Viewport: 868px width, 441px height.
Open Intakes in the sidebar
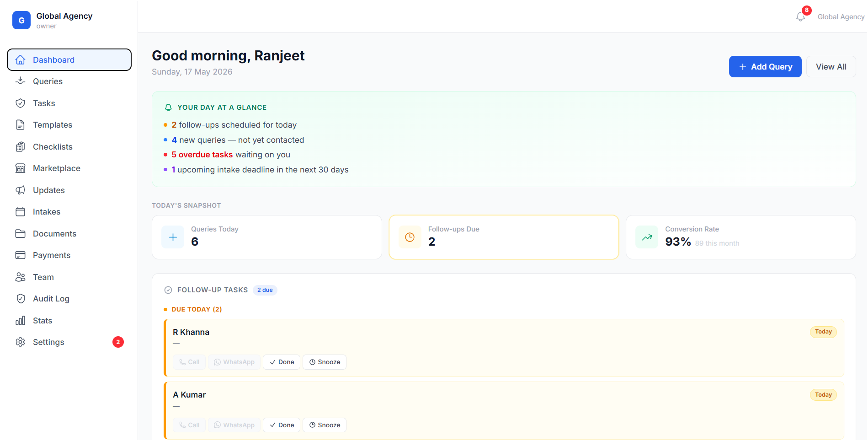(69, 212)
